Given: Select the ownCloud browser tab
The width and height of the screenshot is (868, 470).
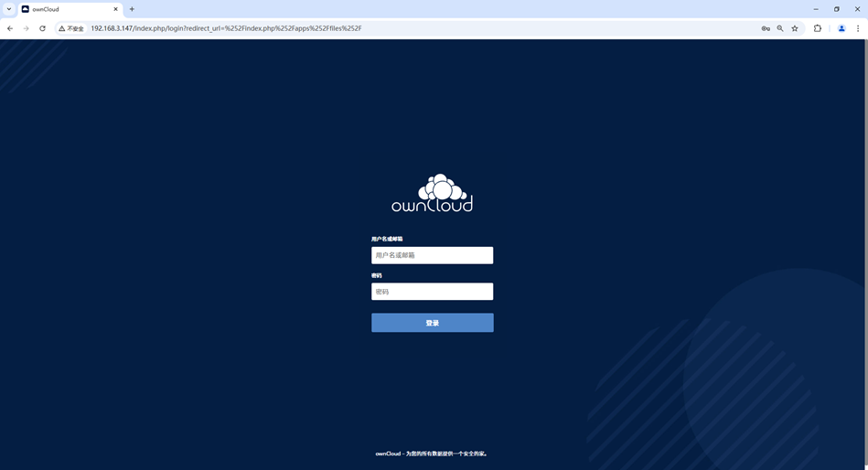Looking at the screenshot, I should point(70,9).
